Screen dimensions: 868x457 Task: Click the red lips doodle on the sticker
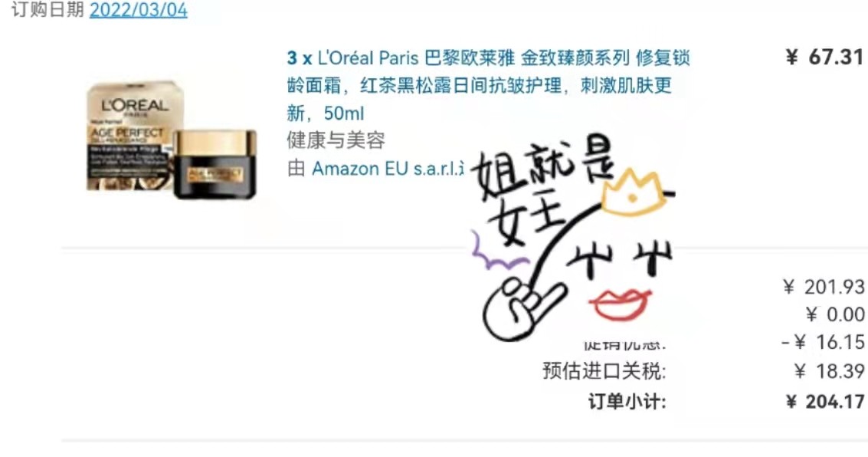(x=620, y=305)
